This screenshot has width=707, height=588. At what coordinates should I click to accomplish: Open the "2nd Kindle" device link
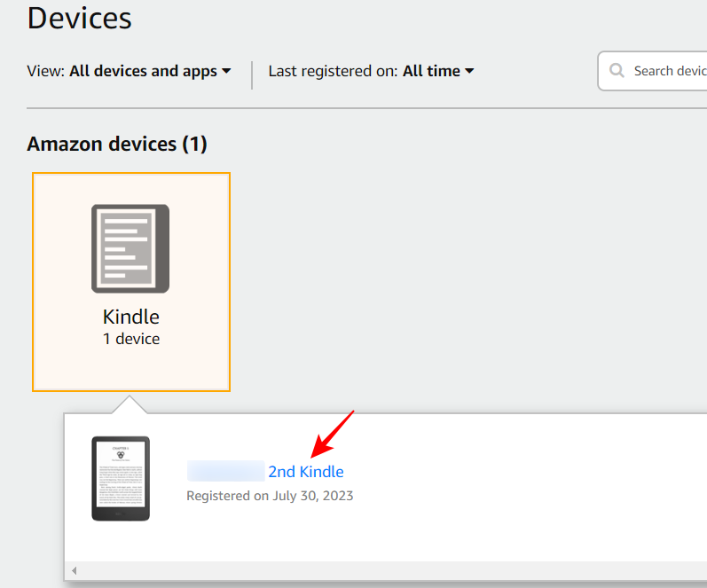pyautogui.click(x=305, y=472)
